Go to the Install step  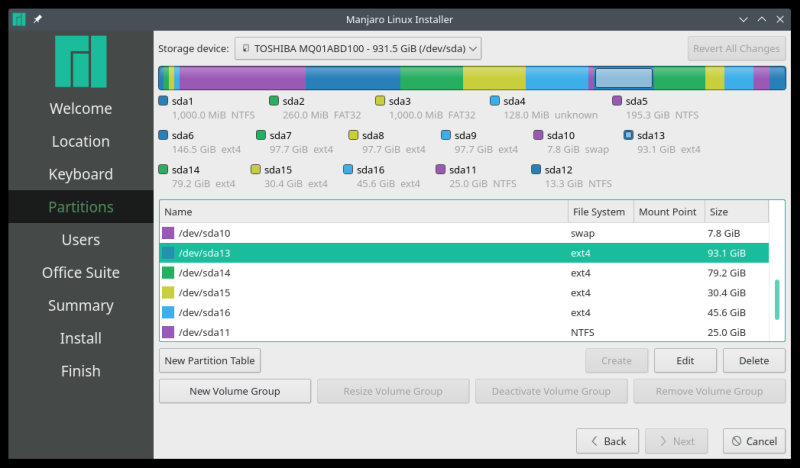(x=81, y=338)
